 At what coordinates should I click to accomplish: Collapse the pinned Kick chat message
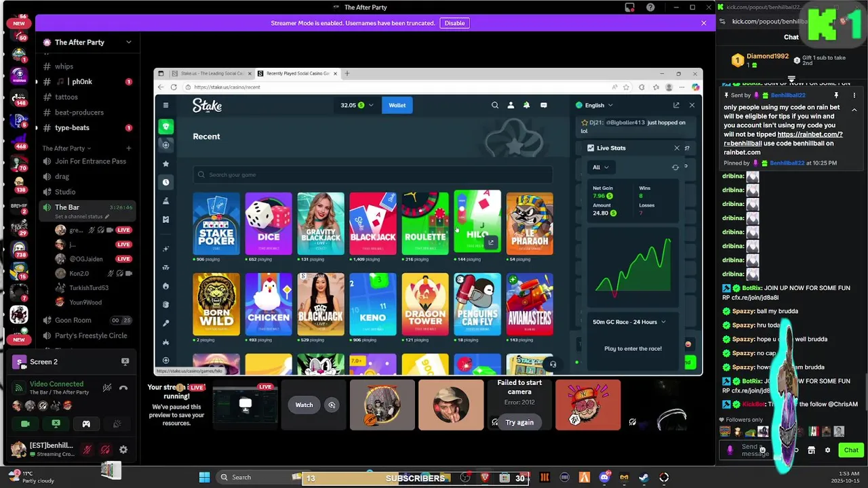(854, 109)
